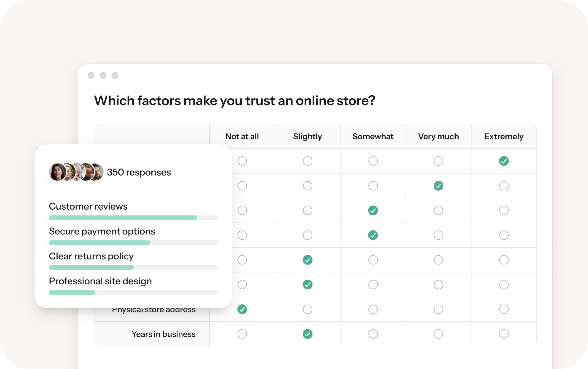
Task: Click checked Very much option in second row
Action: coord(438,186)
